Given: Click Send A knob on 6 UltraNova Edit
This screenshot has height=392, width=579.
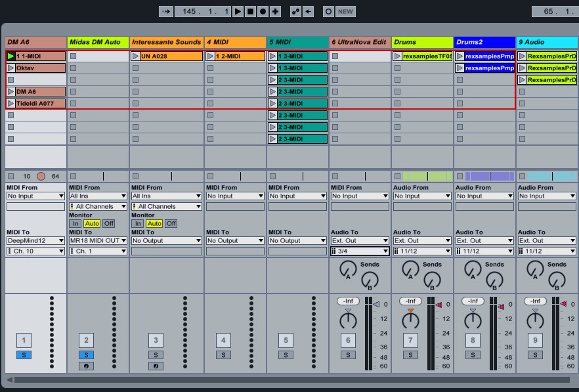Looking at the screenshot, I should click(x=348, y=270).
